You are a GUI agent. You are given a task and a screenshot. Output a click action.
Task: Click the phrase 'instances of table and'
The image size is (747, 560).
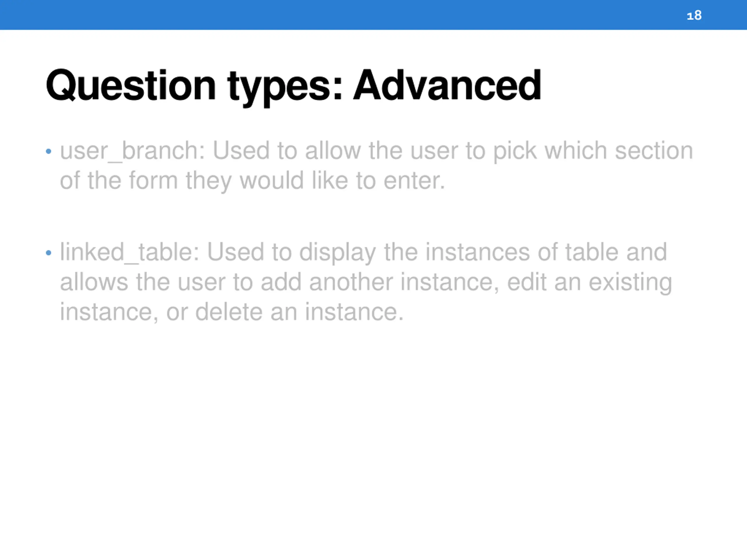[x=546, y=252]
